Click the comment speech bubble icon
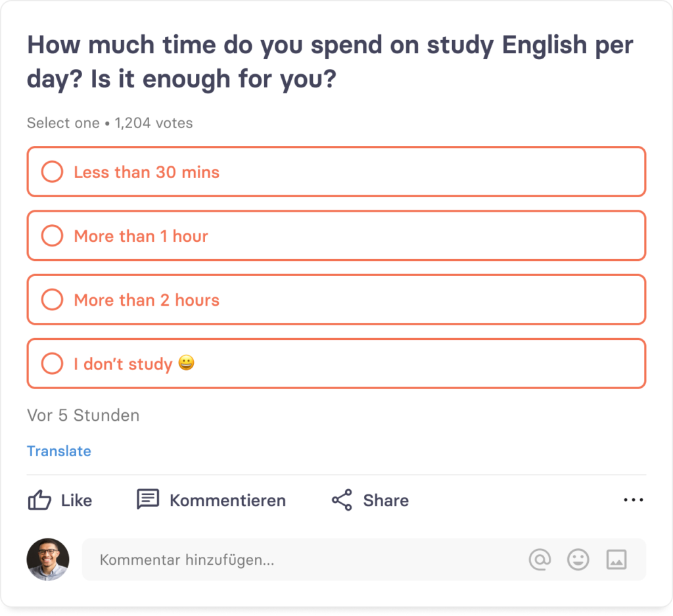 pyautogui.click(x=148, y=499)
